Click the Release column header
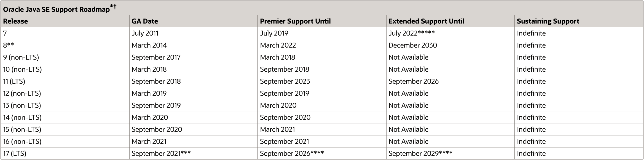The image size is (644, 160). 65,21
